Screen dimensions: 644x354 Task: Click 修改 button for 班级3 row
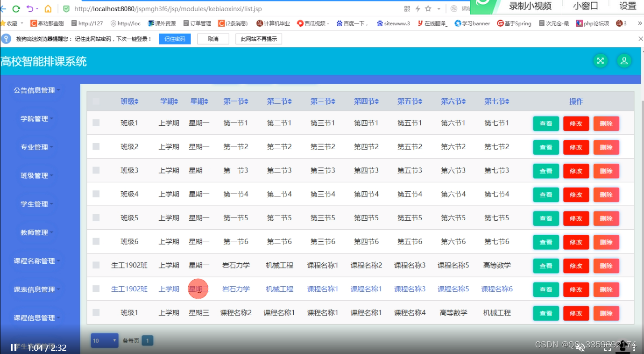click(x=576, y=171)
